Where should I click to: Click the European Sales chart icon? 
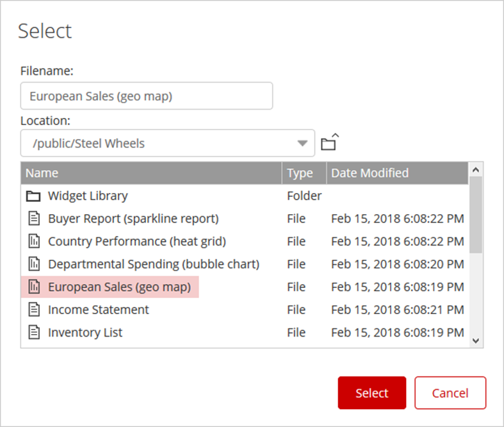pyautogui.click(x=33, y=287)
